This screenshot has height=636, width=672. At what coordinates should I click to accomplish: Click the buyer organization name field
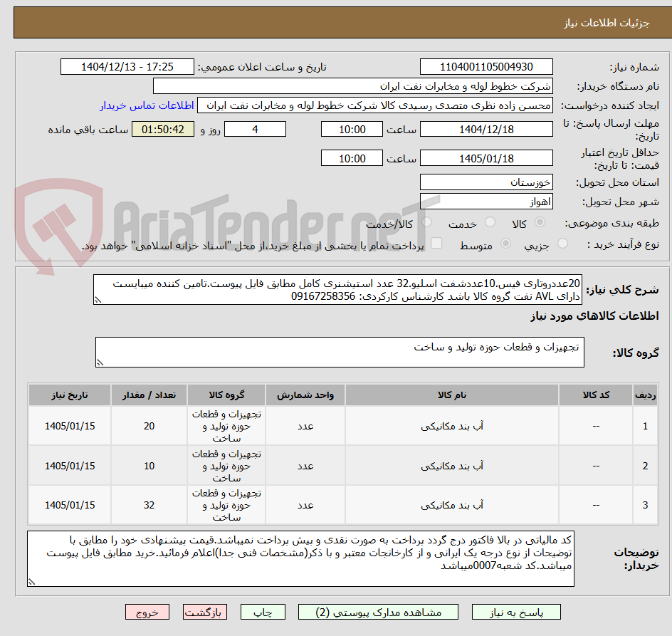tap(352, 86)
